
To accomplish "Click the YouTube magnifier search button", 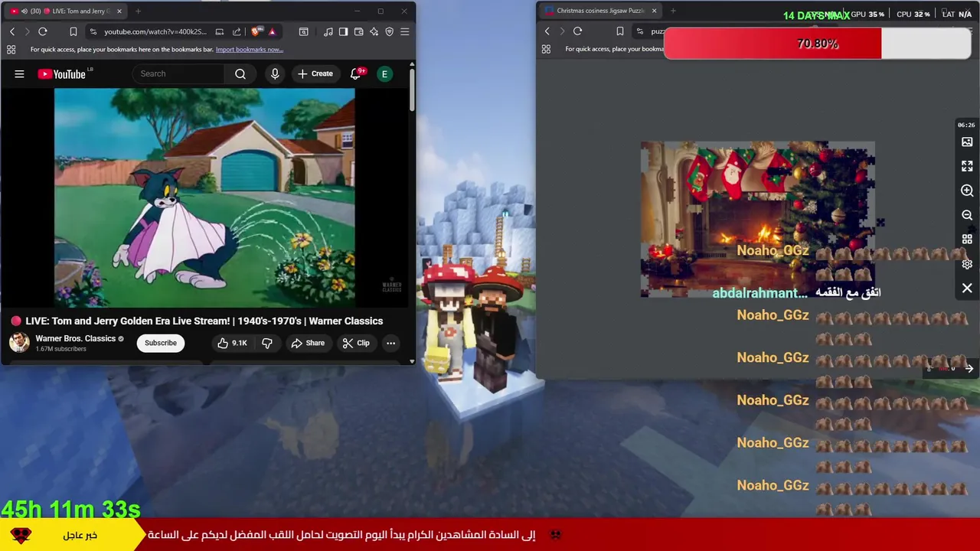I will 240,73.
